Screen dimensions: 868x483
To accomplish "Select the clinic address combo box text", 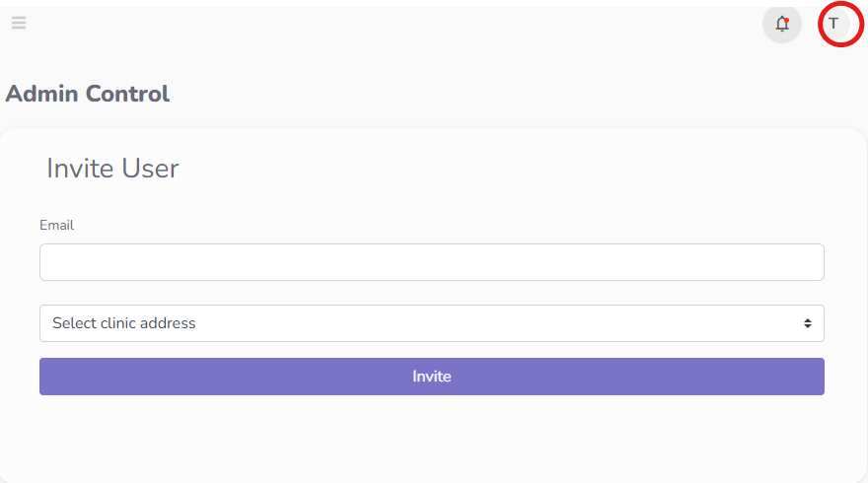I will click(x=124, y=323).
